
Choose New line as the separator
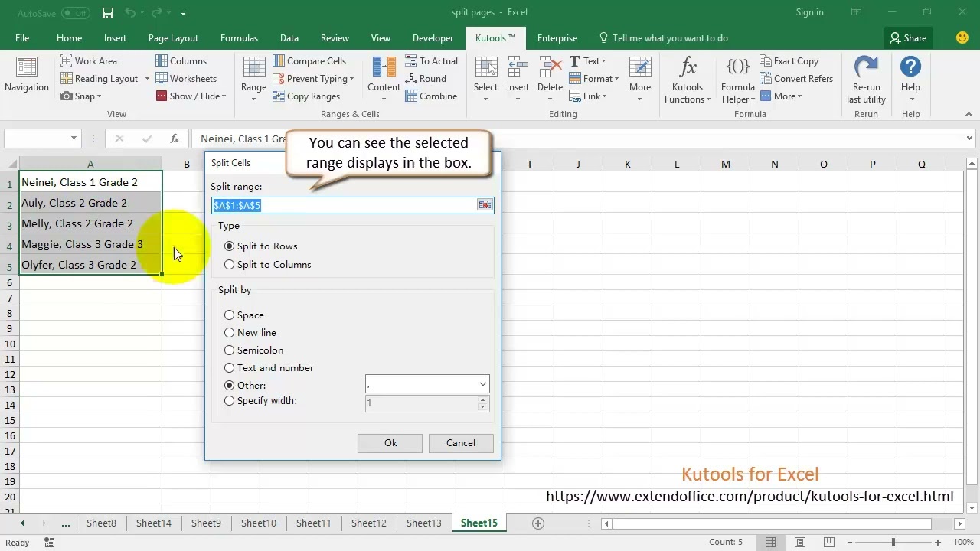[250, 333]
